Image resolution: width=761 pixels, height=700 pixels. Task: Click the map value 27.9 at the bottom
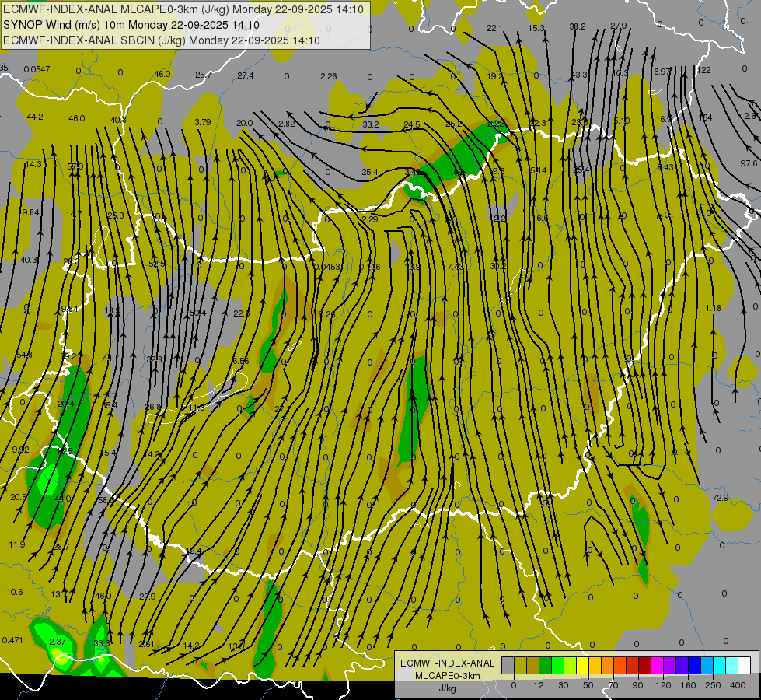pyautogui.click(x=148, y=597)
